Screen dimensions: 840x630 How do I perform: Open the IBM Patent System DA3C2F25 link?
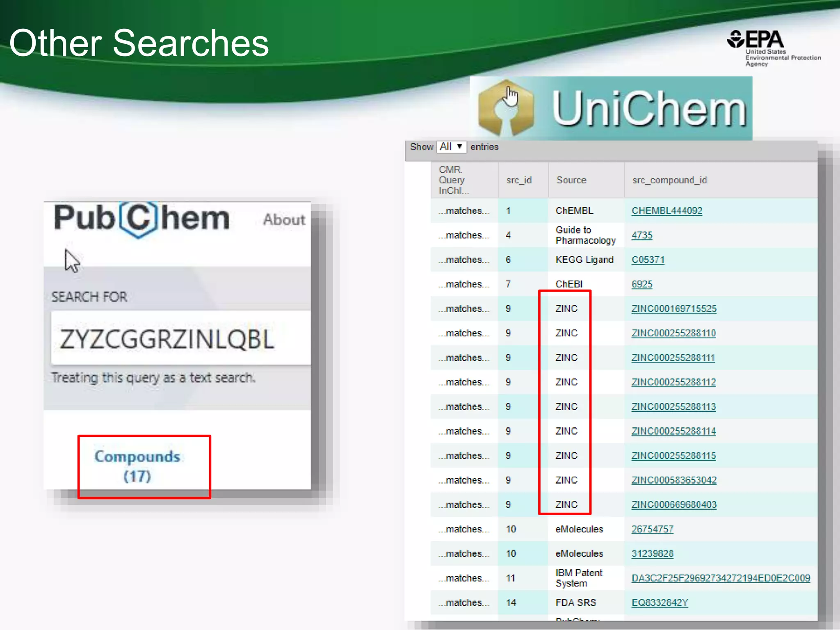[x=720, y=578]
